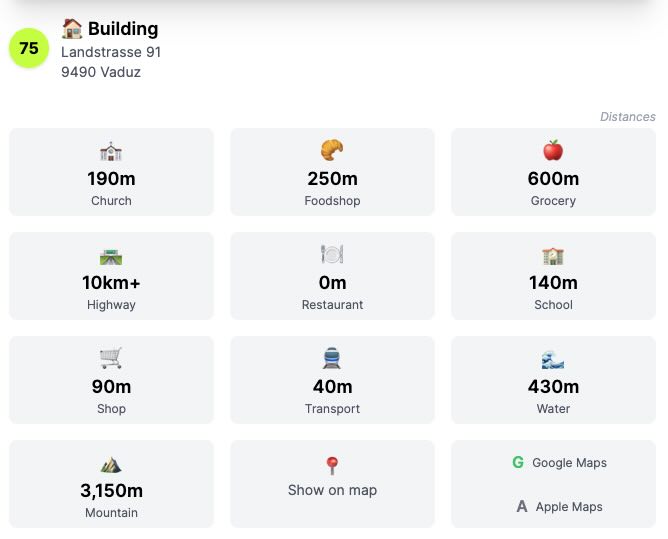
Task: Click the Highway road icon
Action: pos(111,257)
